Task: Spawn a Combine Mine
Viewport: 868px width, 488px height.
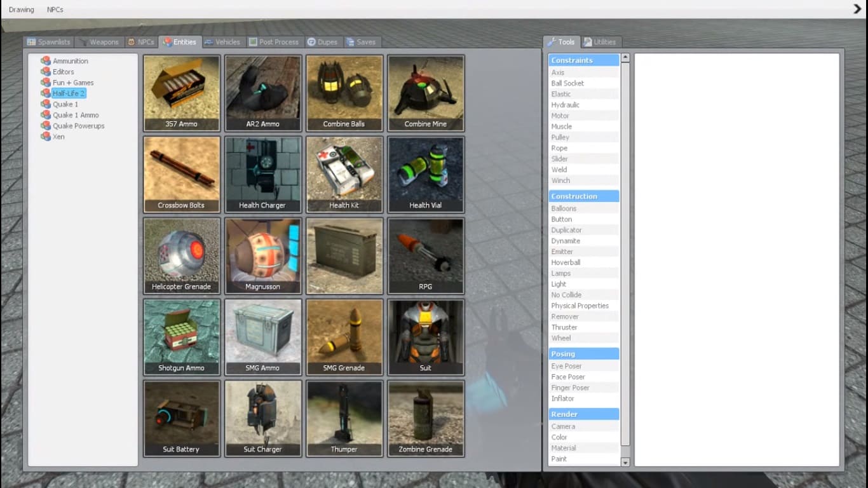Action: pyautogui.click(x=426, y=93)
